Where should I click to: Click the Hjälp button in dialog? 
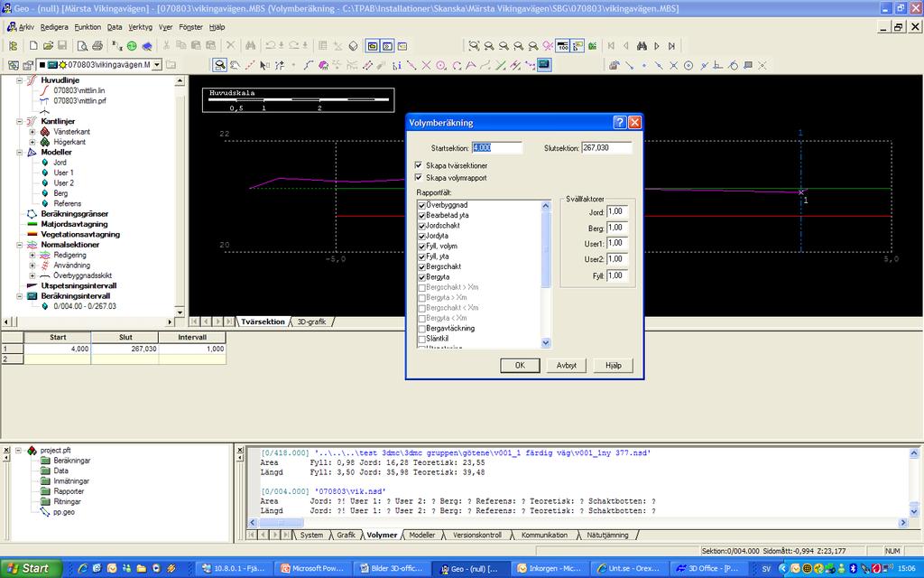[613, 366]
